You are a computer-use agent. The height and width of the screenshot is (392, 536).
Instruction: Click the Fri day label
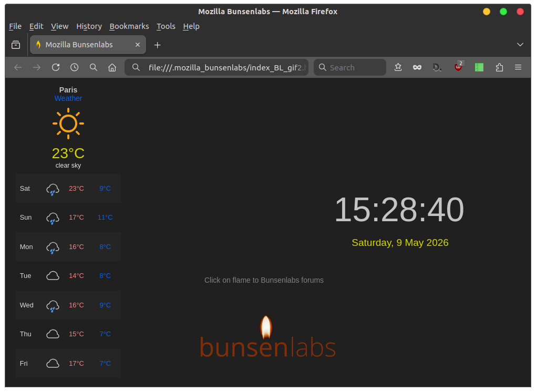tap(24, 364)
